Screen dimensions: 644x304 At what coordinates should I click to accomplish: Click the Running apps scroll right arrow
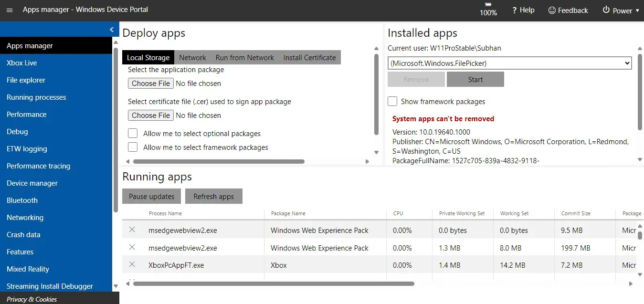point(631,283)
